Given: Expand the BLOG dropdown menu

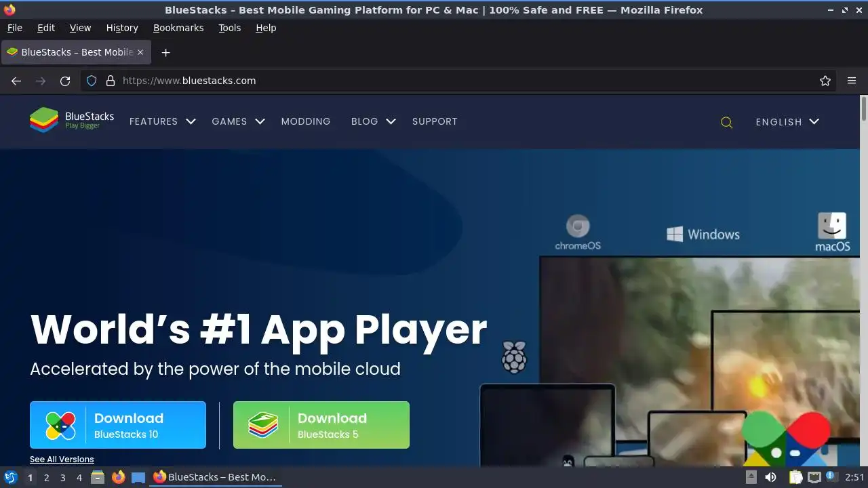Looking at the screenshot, I should (x=373, y=121).
